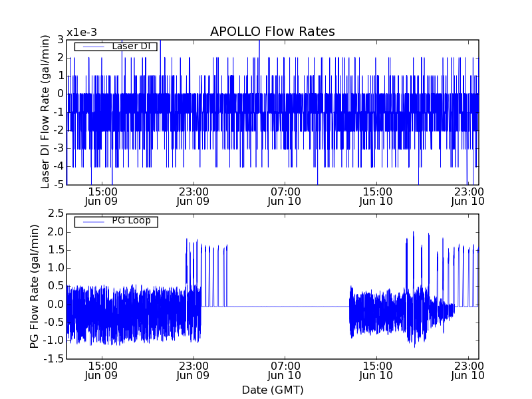Click the 15:00 Jun 09 tick of top plot

click(101, 196)
